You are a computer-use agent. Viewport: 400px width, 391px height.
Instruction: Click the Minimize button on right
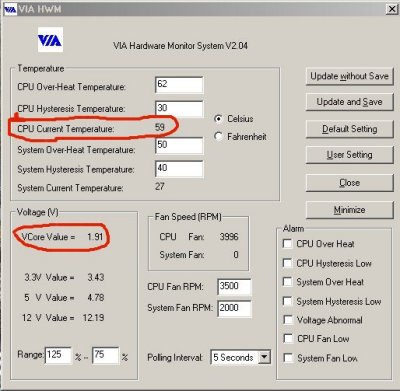[x=349, y=210]
